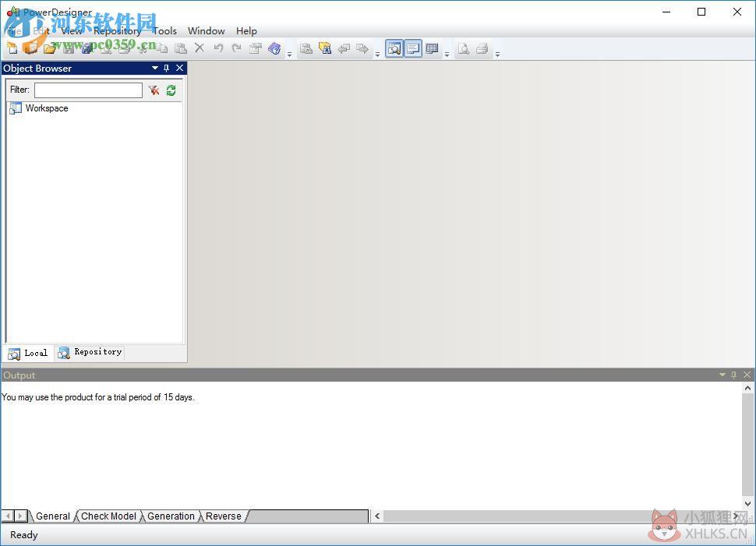Open the Repository menu

point(117,31)
